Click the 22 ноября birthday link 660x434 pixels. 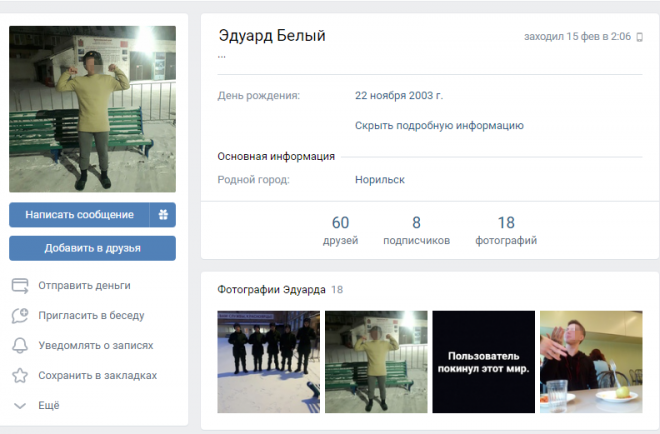click(x=380, y=96)
